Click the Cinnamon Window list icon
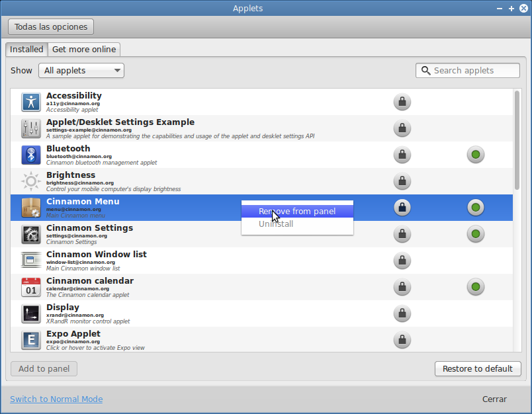 click(31, 261)
